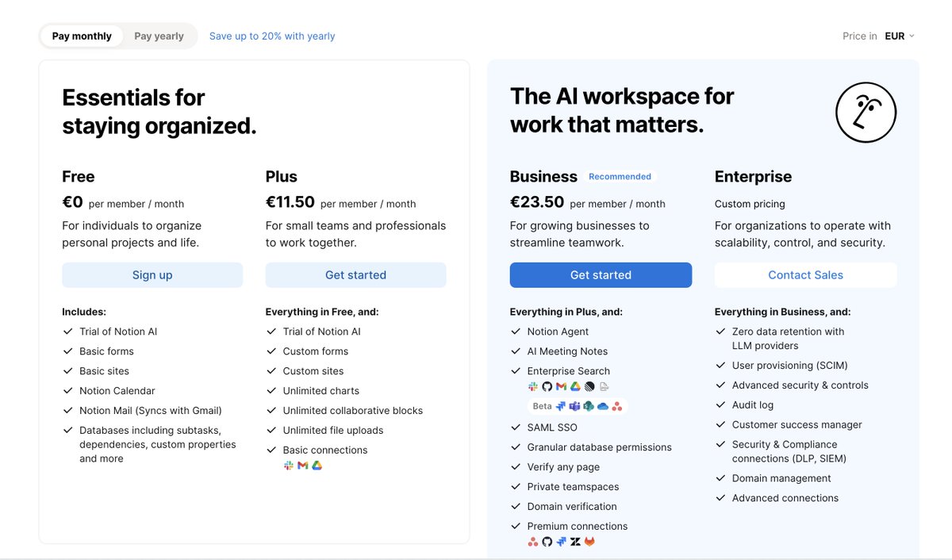The image size is (952, 560).
Task: Click the Asana icon under Premium connections
Action: tap(533, 542)
